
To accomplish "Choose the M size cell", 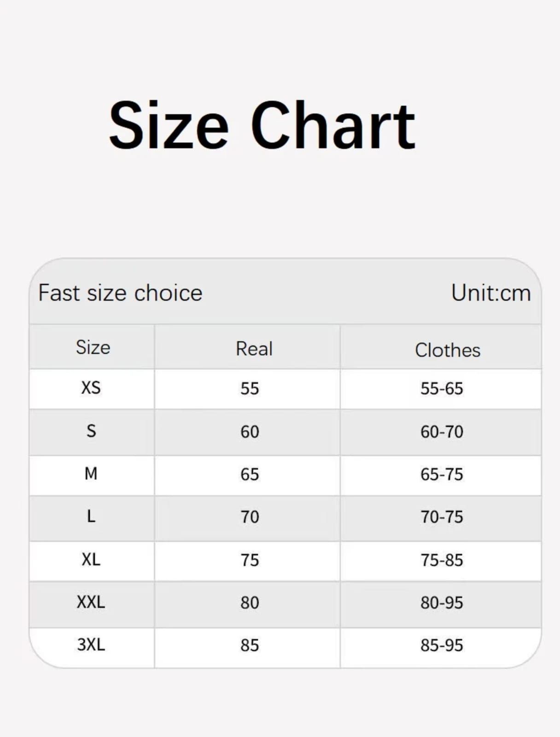I will (x=91, y=474).
